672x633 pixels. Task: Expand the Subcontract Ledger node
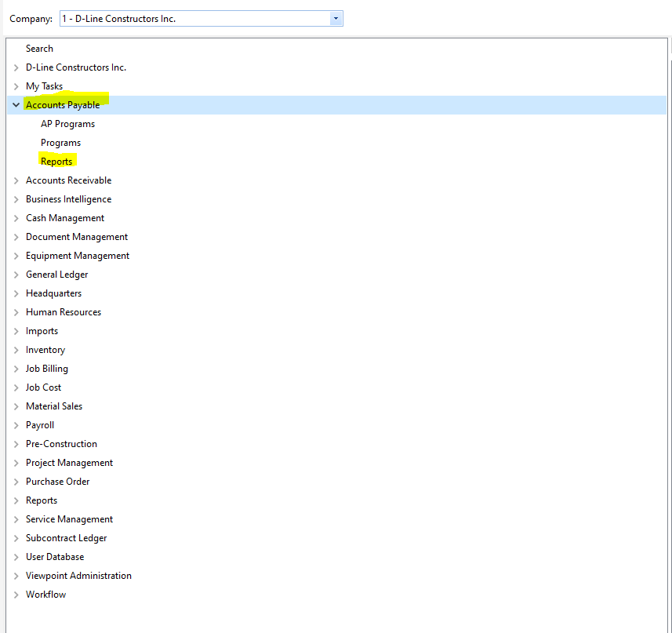(x=16, y=539)
